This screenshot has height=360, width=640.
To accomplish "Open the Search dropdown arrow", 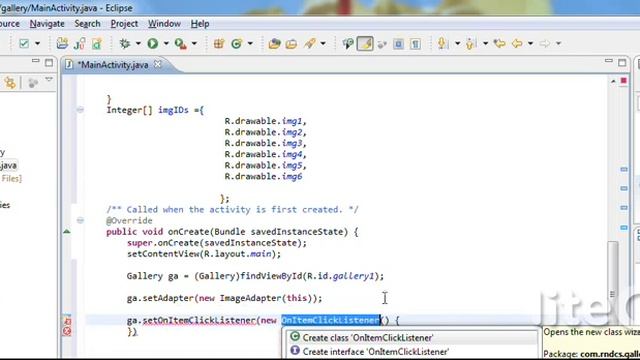I will [x=323, y=43].
